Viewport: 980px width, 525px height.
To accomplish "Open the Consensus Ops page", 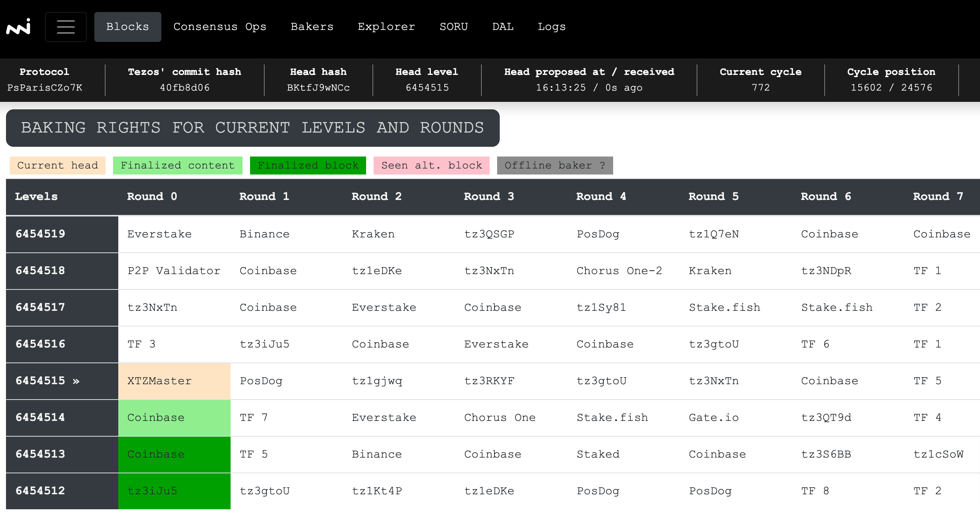I will (219, 27).
